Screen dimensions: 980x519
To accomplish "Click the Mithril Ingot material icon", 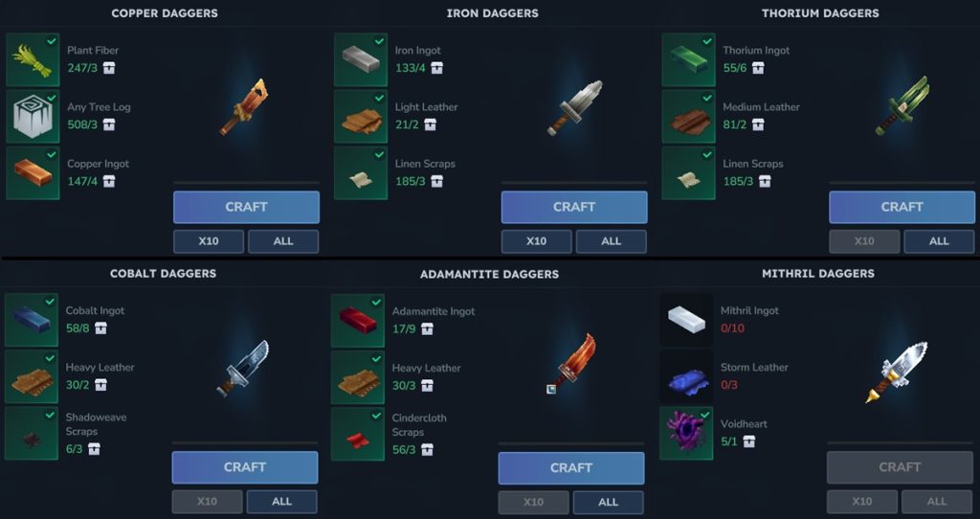I will [x=686, y=320].
